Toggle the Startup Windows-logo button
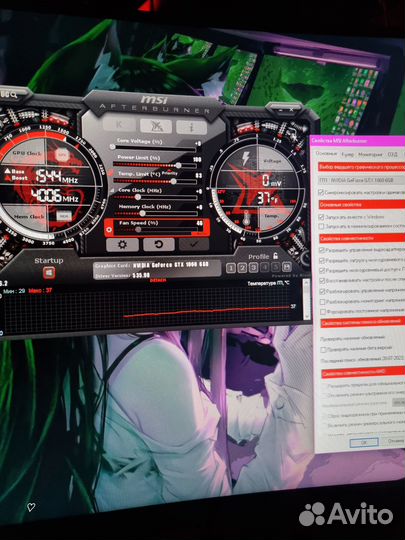Screen dimensions: 405x540 click(49, 273)
